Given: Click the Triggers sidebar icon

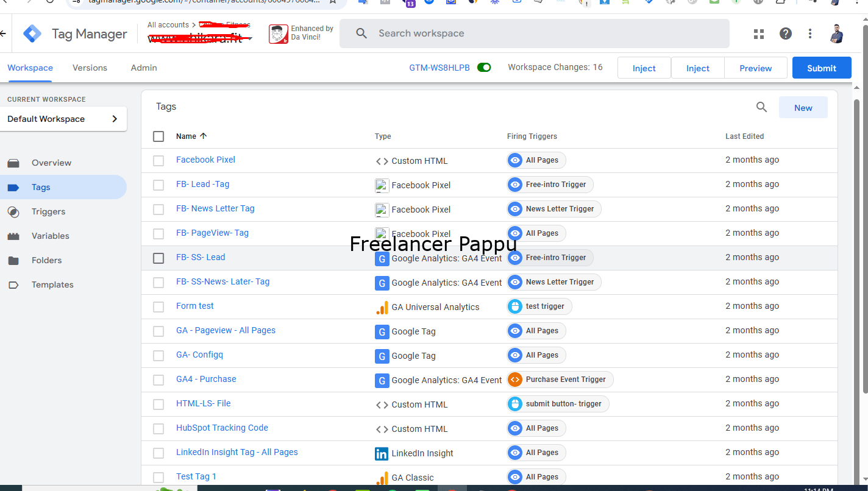Looking at the screenshot, I should [13, 212].
